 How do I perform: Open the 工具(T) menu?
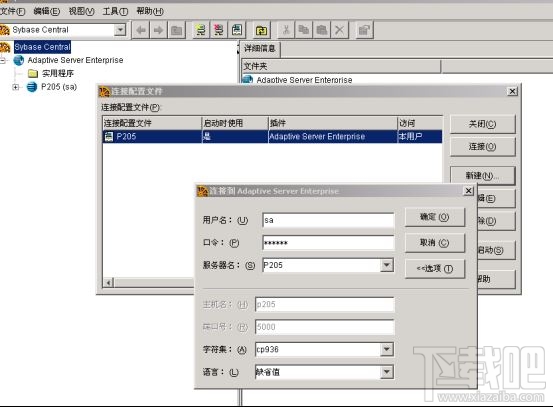pyautogui.click(x=115, y=11)
